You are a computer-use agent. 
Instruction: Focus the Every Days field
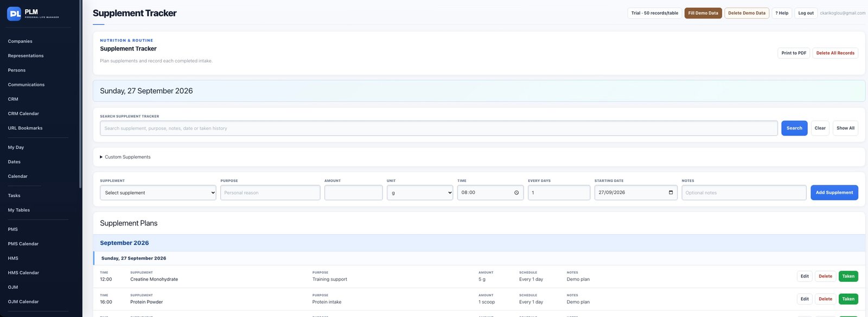(x=559, y=193)
